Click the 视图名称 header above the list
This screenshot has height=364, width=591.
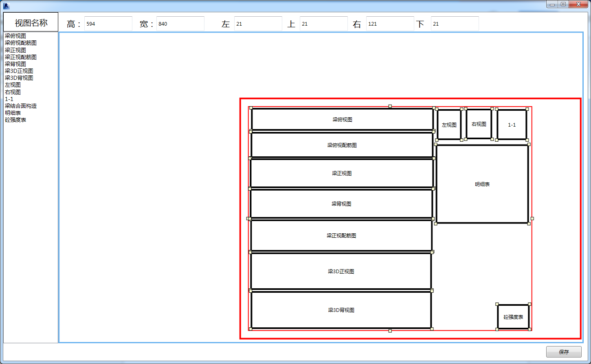click(x=31, y=22)
